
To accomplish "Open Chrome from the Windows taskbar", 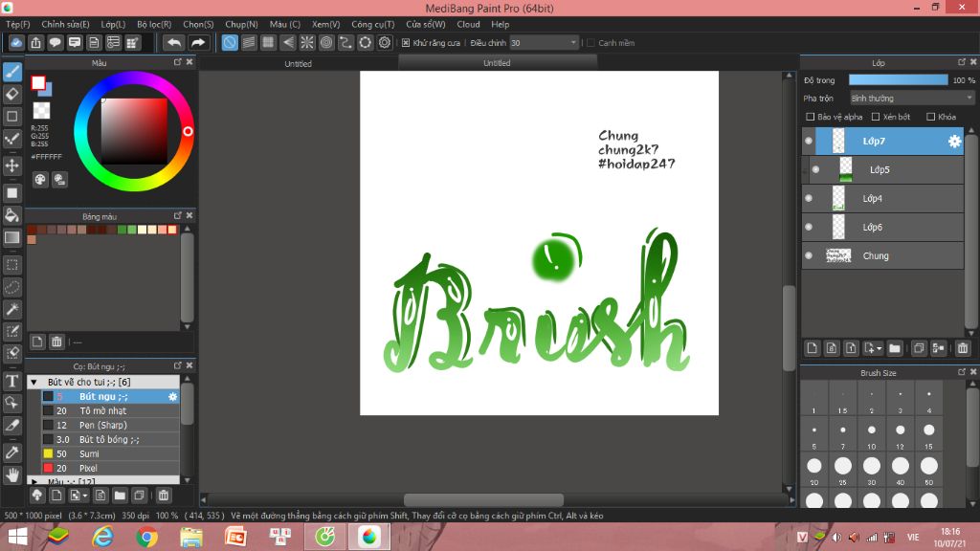I will coord(146,537).
